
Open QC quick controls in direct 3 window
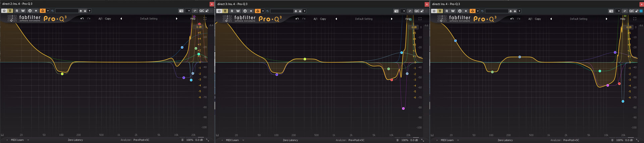(417, 11)
